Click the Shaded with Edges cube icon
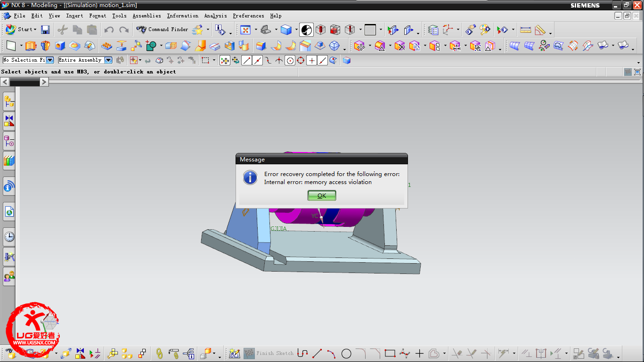Image resolution: width=644 pixels, height=362 pixels. pos(286,30)
